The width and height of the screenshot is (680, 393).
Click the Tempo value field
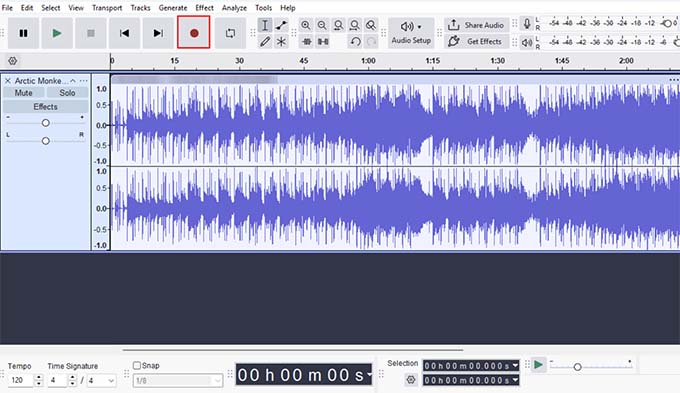pos(20,380)
